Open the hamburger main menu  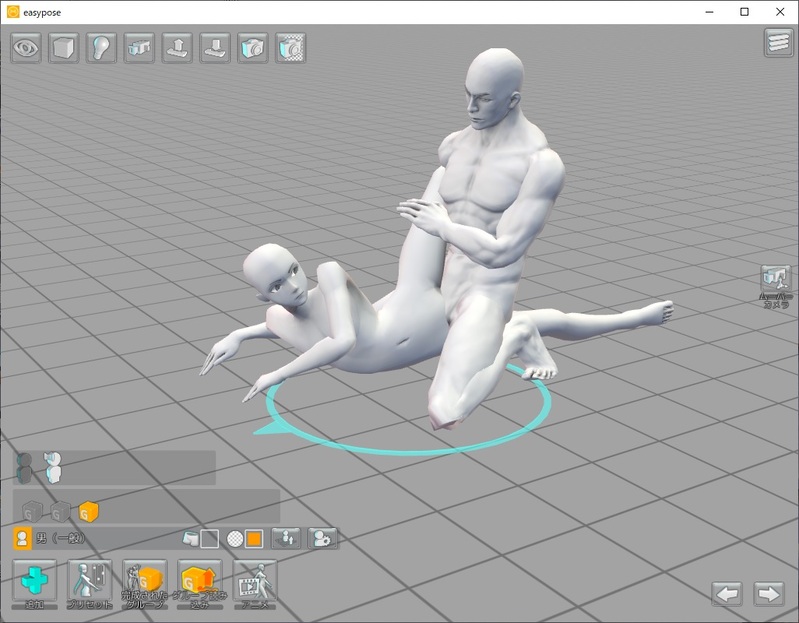click(x=779, y=43)
